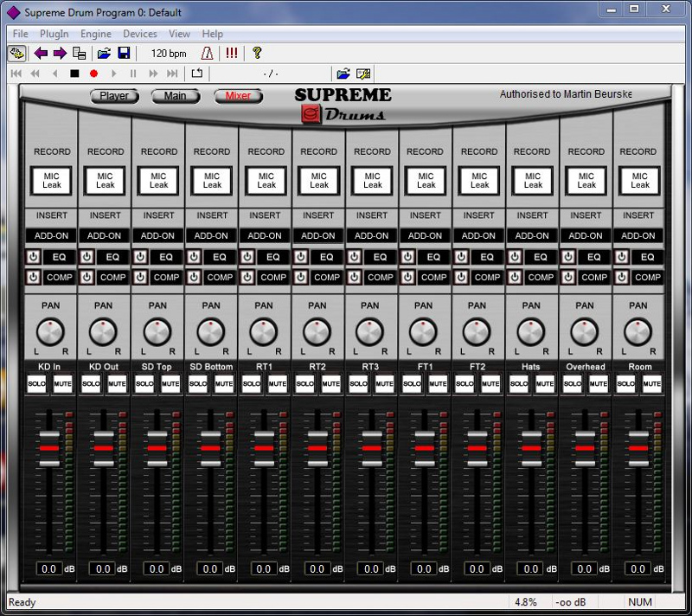Image resolution: width=692 pixels, height=616 pixels.
Task: Click the settings wrench icon in transport bar
Action: coord(363,74)
